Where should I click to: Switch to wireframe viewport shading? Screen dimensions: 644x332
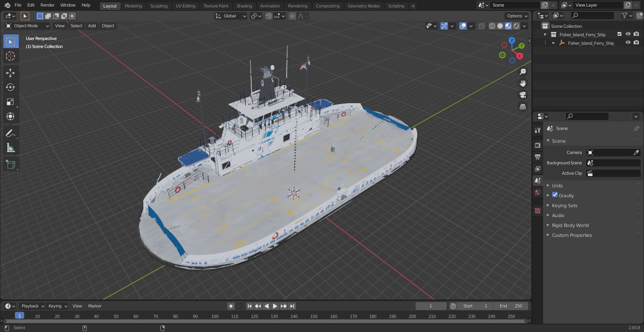[492, 26]
